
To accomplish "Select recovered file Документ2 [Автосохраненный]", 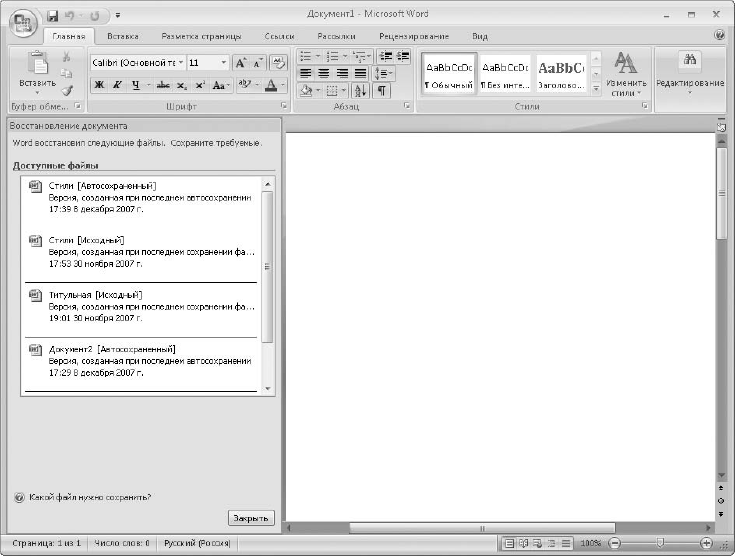I will (x=141, y=361).
